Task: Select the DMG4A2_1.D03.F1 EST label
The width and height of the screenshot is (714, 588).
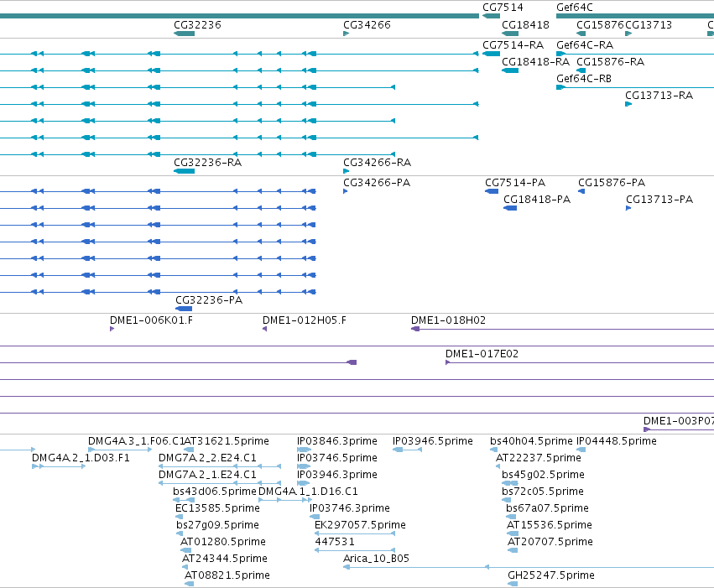Action: 81,458
